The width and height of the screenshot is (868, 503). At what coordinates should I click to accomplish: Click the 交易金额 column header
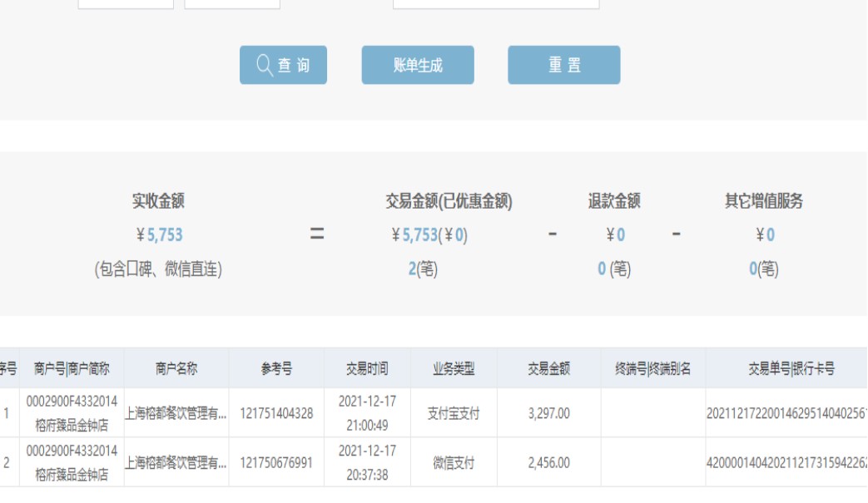pyautogui.click(x=548, y=369)
